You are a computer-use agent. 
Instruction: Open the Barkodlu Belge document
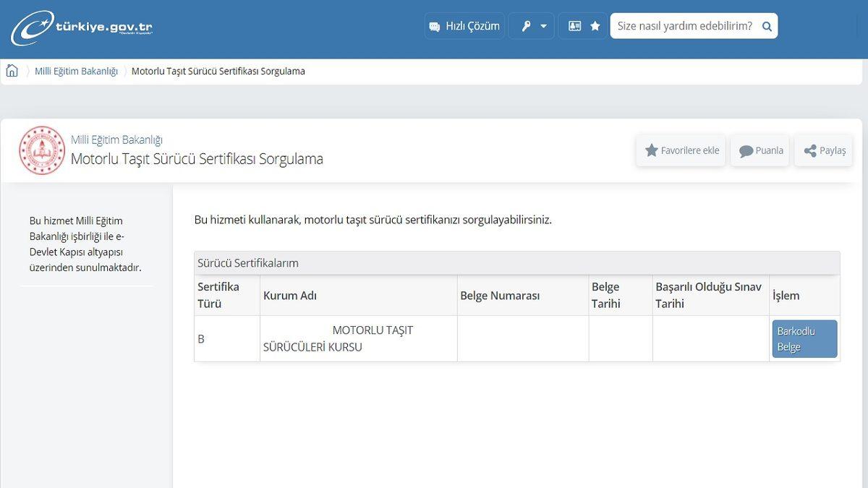(x=804, y=339)
